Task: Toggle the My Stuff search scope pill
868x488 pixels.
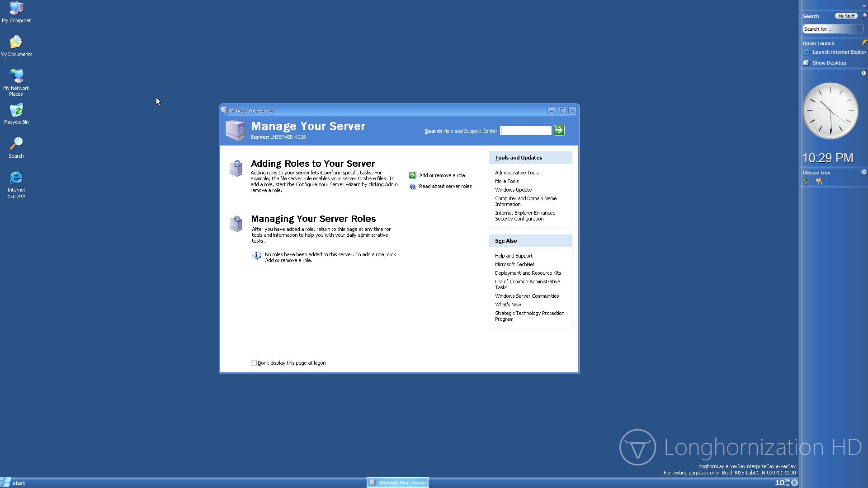Action: click(x=845, y=16)
